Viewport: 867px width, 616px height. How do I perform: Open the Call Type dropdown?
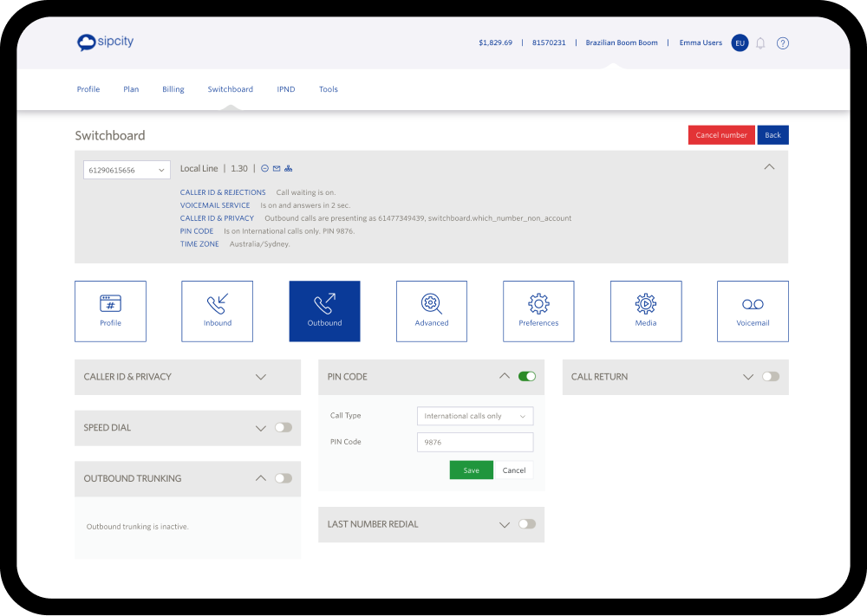(475, 417)
